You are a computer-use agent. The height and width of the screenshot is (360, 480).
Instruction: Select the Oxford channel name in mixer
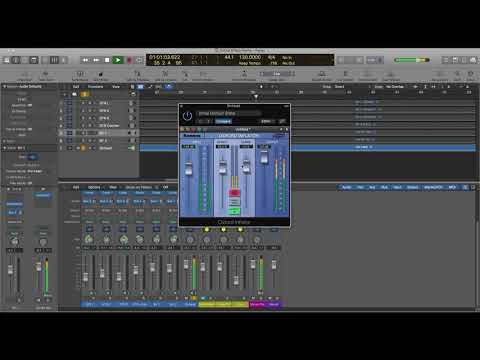pyautogui.click(x=190, y=304)
